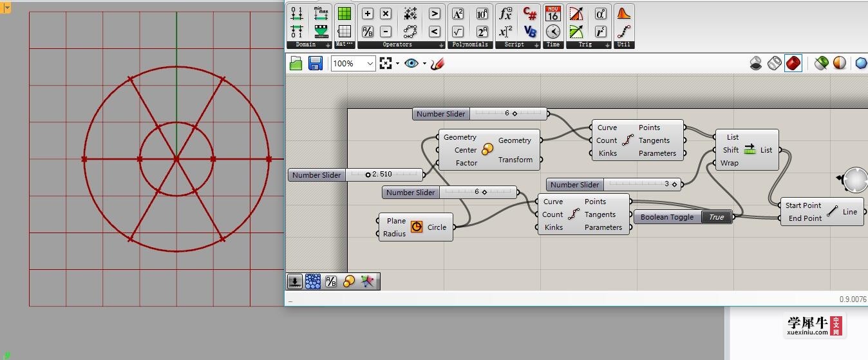Select the clock Time component
This screenshot has width=868, height=360.
point(552,31)
